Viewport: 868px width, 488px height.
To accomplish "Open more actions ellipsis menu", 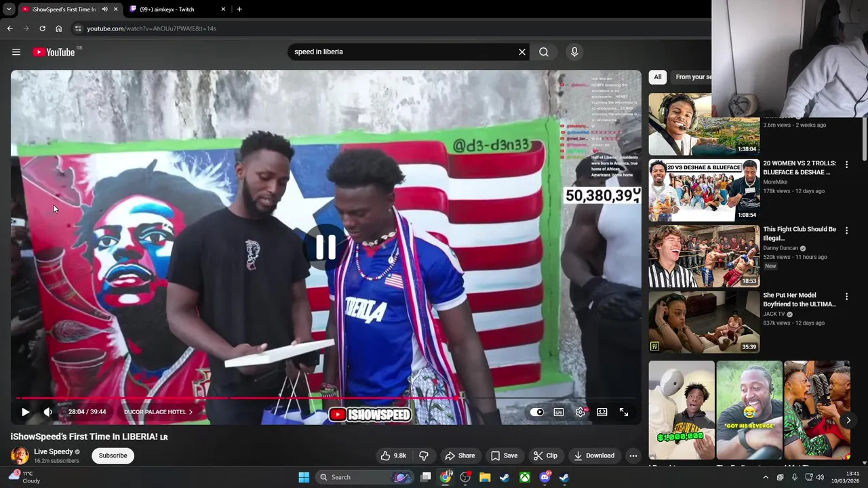I will point(633,455).
